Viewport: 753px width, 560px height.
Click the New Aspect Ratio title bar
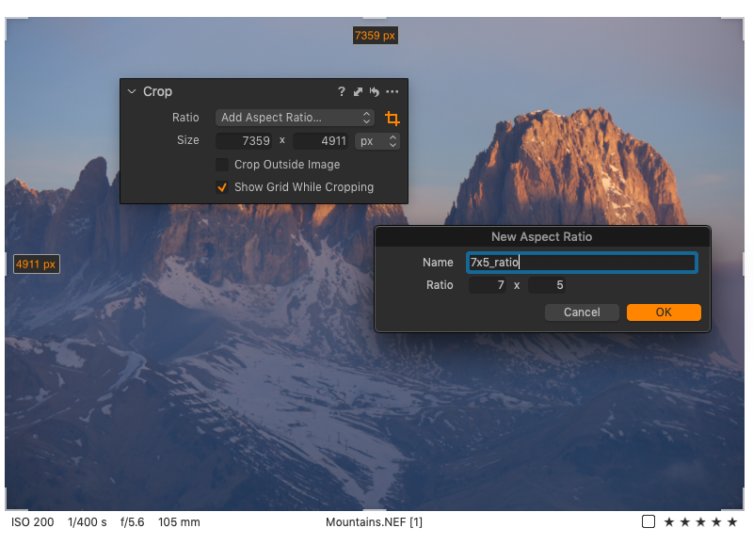[542, 237]
